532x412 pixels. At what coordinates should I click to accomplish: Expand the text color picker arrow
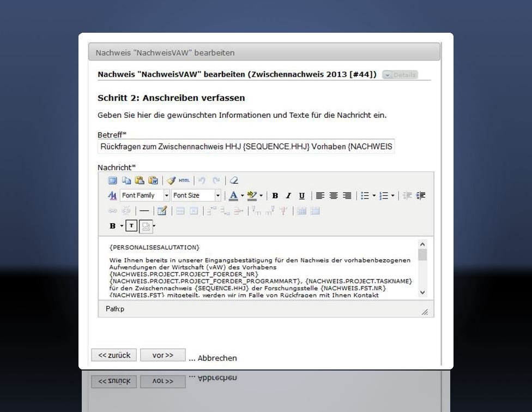click(x=242, y=196)
